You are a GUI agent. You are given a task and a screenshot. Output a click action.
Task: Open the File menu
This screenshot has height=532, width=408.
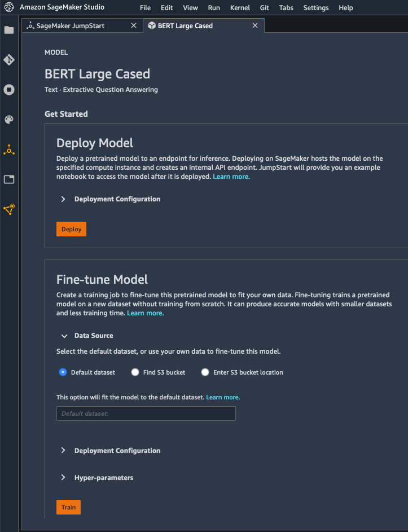coord(145,7)
